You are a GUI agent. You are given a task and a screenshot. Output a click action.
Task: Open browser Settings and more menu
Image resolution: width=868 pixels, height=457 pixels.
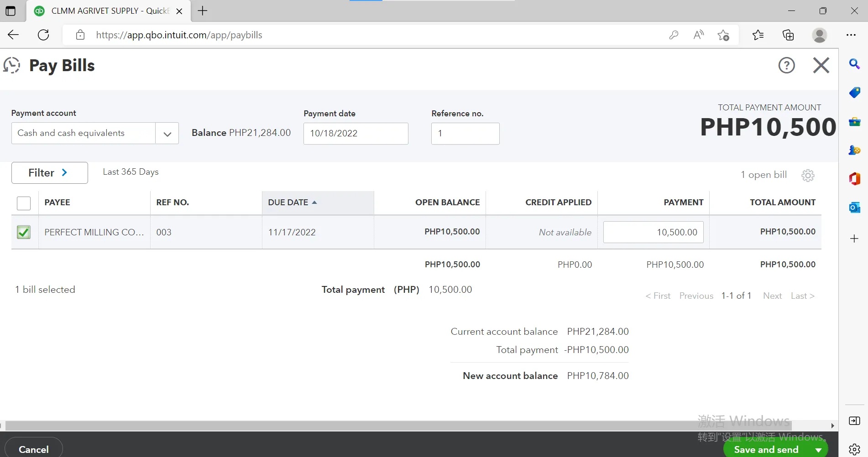coord(851,35)
